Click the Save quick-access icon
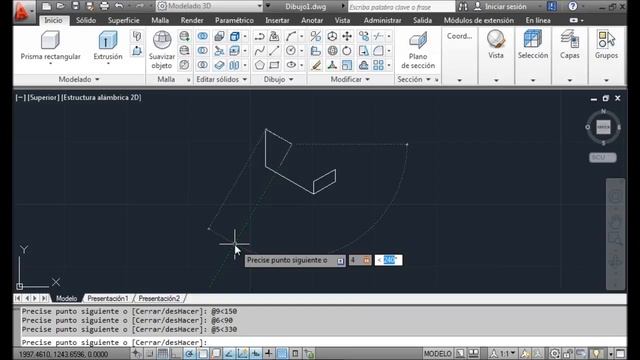 tap(76, 6)
